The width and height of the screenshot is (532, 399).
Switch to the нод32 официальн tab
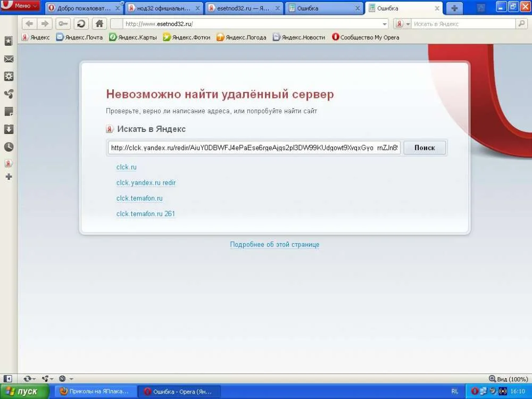pyautogui.click(x=164, y=8)
